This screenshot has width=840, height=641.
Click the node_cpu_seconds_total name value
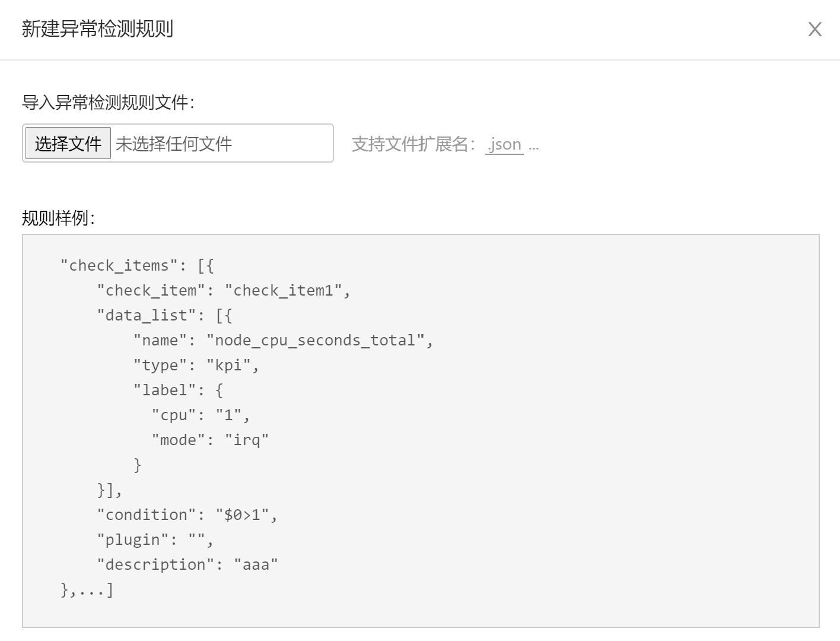[x=316, y=340]
